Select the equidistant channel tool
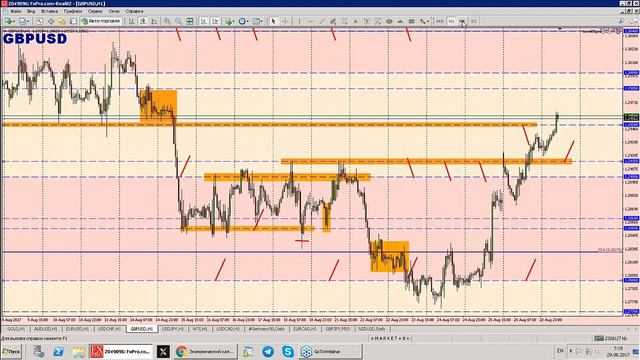640x360 pixels. [x=333, y=21]
